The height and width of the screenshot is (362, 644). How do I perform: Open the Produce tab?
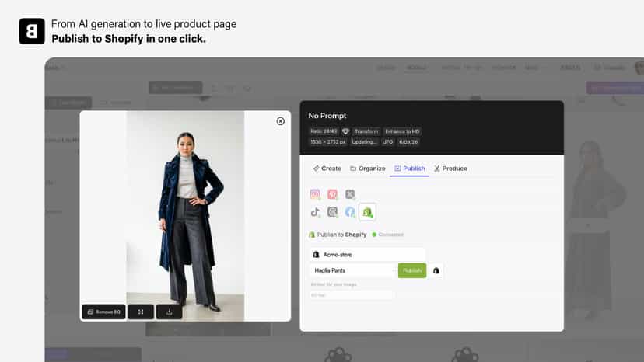pos(450,169)
